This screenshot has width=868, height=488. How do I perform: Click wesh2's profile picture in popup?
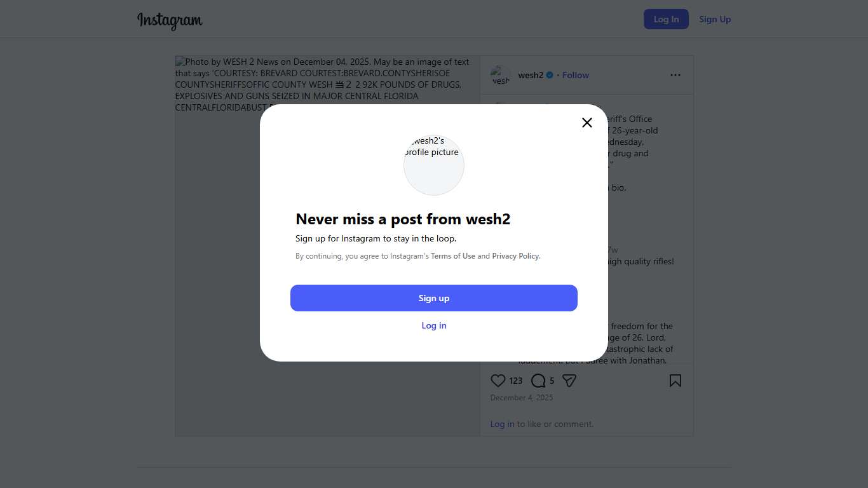(434, 165)
